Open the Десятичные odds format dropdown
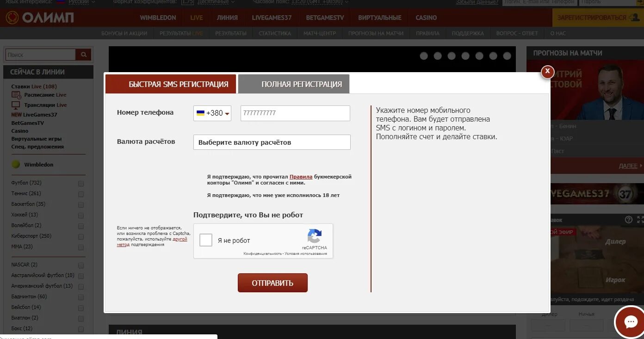This screenshot has height=339, width=644. (x=216, y=2)
